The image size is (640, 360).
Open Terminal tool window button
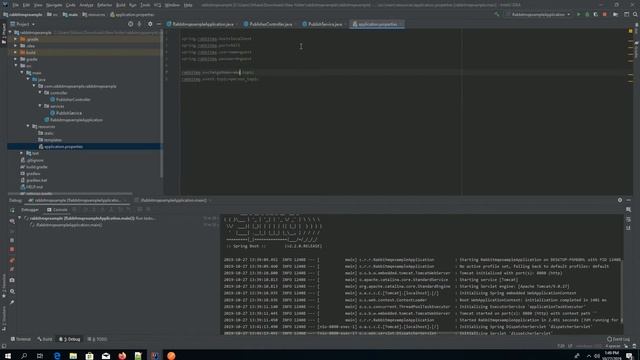click(x=20, y=339)
